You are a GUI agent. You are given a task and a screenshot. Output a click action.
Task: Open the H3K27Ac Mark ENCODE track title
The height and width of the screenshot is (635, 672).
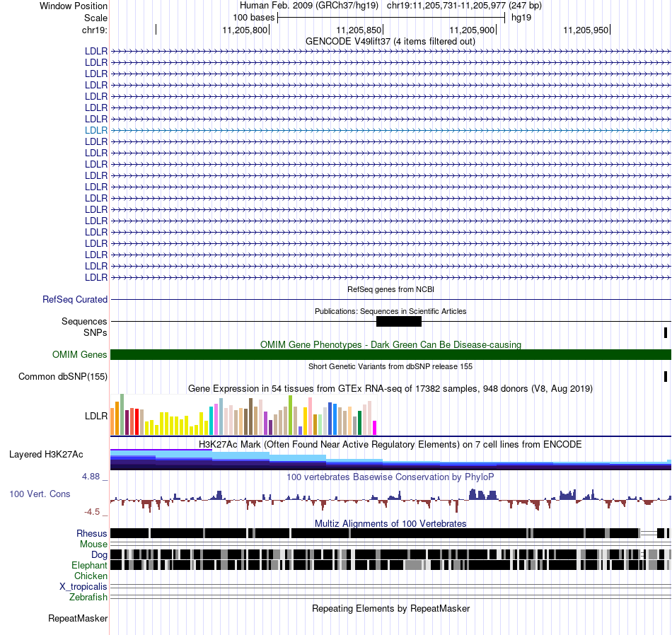pyautogui.click(x=390, y=444)
